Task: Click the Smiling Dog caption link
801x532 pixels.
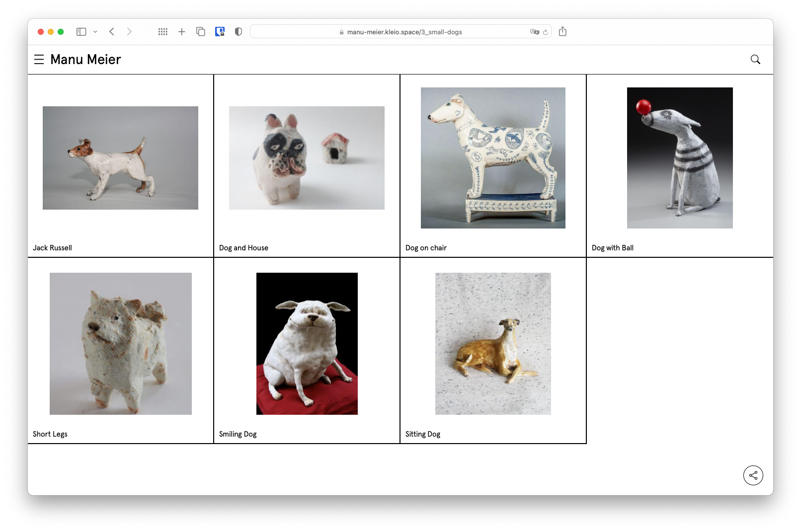Action: coord(238,434)
